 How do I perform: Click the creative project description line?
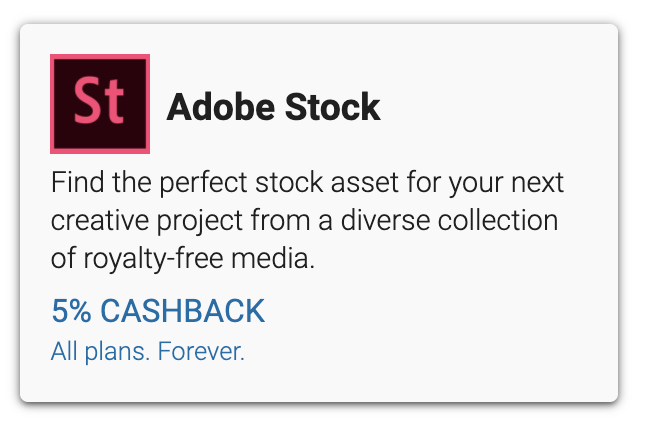(304, 221)
